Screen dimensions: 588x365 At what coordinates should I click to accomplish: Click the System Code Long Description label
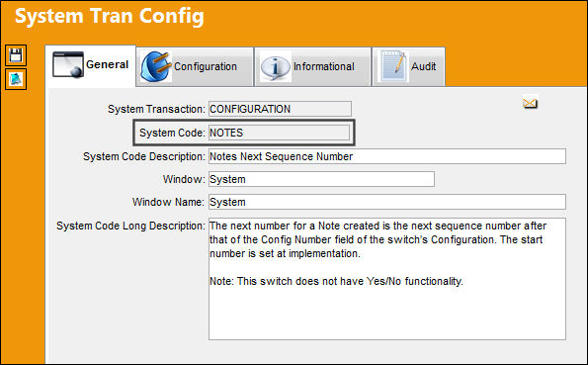tap(130, 226)
